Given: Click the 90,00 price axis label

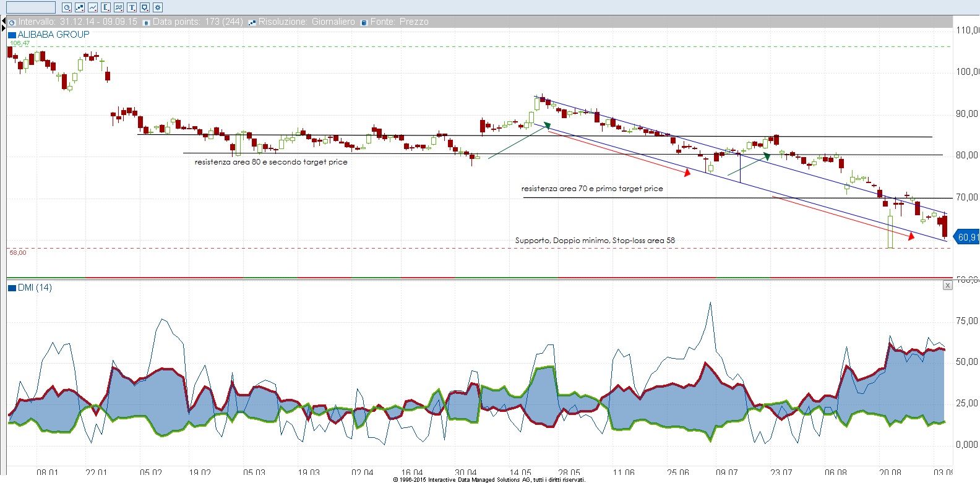Looking at the screenshot, I should [x=967, y=114].
